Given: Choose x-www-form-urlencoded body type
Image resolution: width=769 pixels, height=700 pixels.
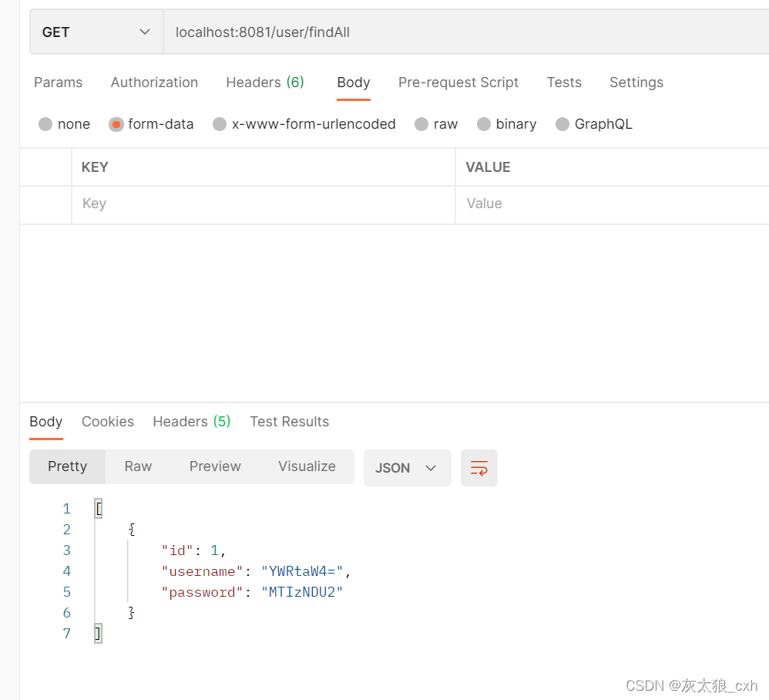Looking at the screenshot, I should (x=220, y=124).
